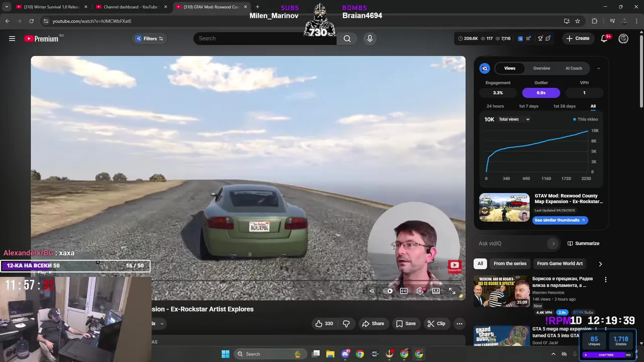Click the Summarize button
This screenshot has height=362, width=644.
[583, 243]
